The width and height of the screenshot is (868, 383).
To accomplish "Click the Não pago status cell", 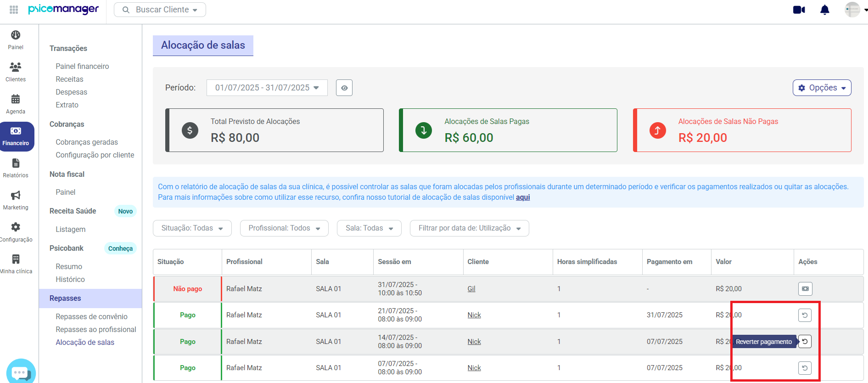I will (188, 289).
